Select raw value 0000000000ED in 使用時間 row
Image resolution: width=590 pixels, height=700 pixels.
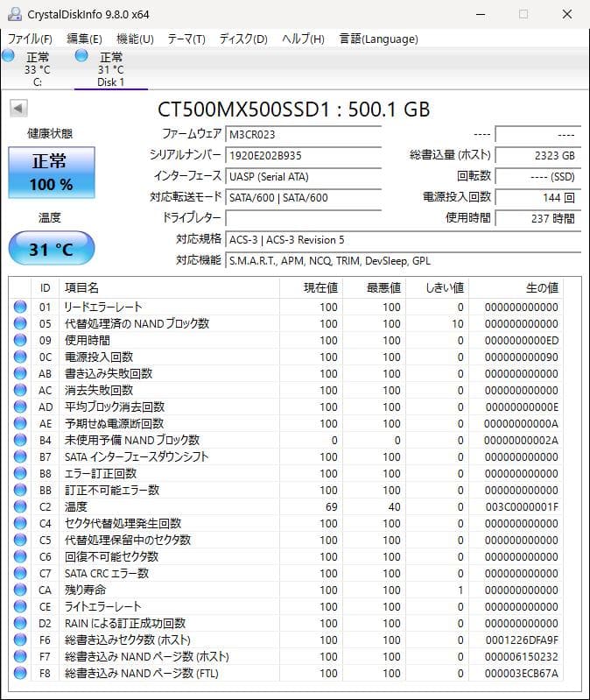pyautogui.click(x=522, y=341)
